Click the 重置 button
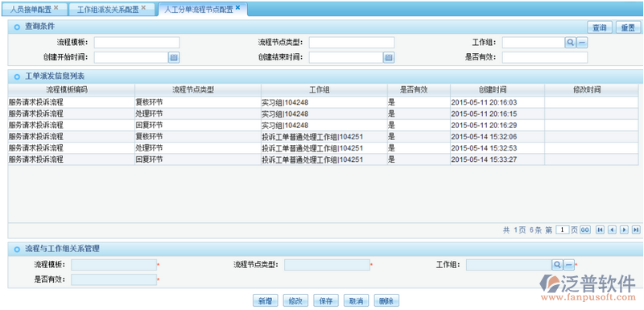The image size is (644, 310). tap(628, 27)
